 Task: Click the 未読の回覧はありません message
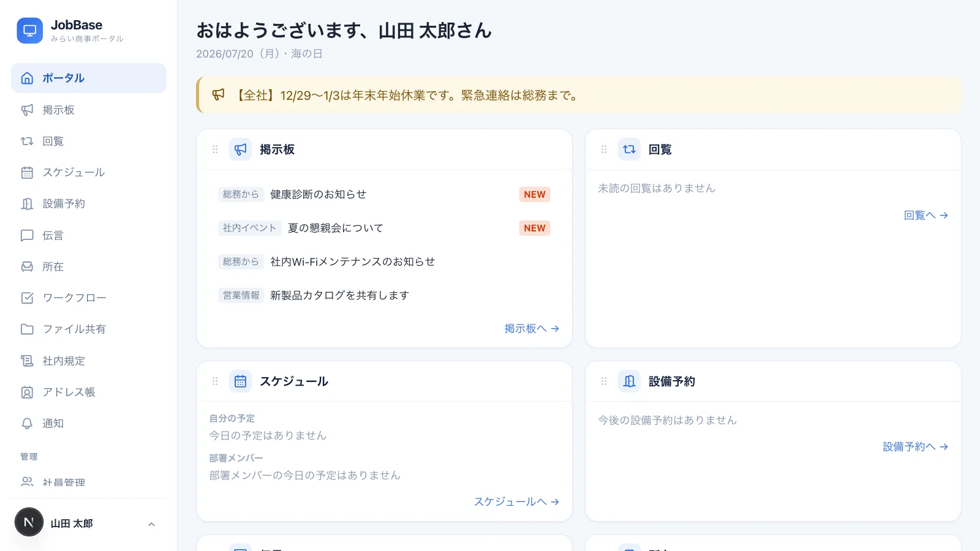[657, 189]
